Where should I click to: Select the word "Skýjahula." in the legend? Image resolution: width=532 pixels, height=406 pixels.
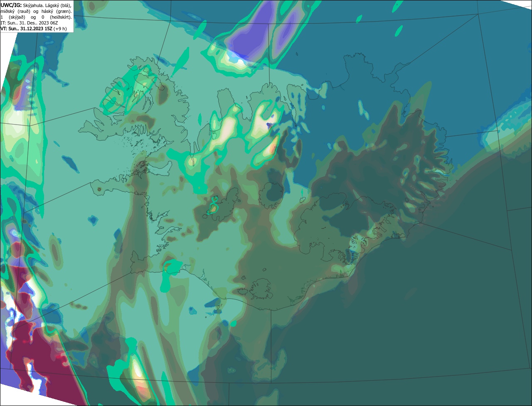point(33,6)
